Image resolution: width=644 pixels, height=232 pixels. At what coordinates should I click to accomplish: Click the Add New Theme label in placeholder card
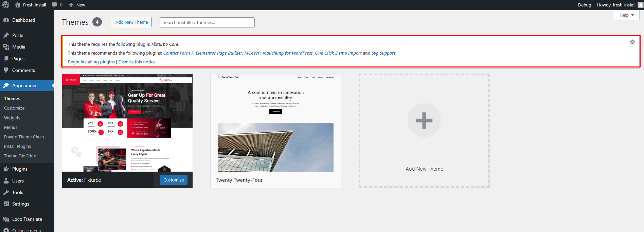(424, 169)
